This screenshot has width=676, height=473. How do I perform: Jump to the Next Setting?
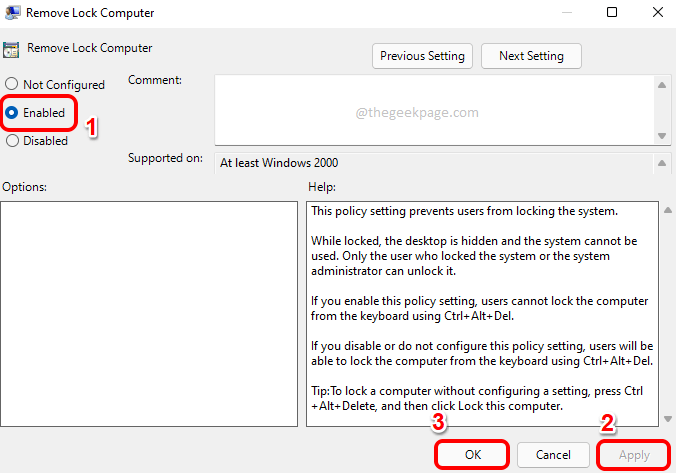coord(530,56)
